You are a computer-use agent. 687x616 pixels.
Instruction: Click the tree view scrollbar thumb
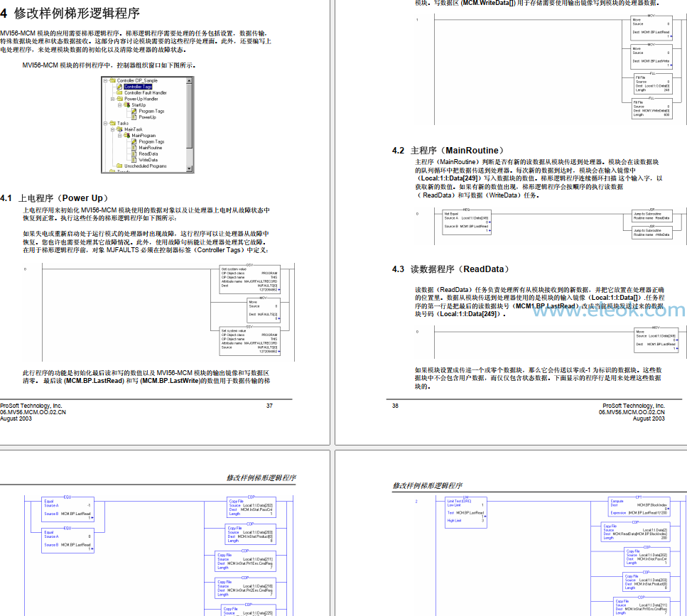pyautogui.click(x=189, y=116)
